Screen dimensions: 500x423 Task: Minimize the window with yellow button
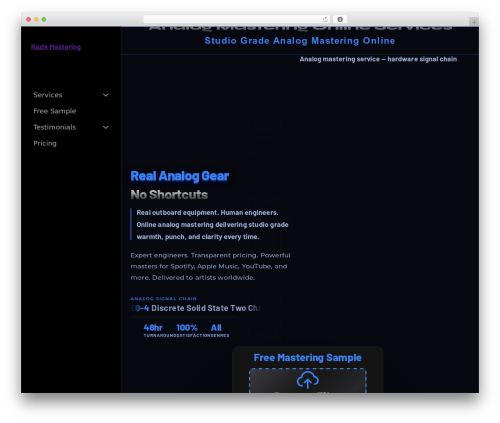[x=36, y=19]
